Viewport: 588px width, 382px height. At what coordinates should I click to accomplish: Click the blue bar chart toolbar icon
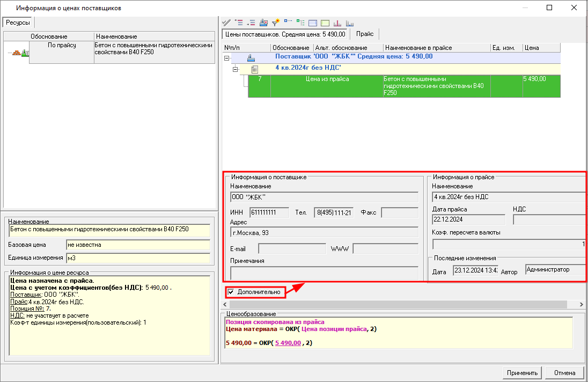point(350,23)
